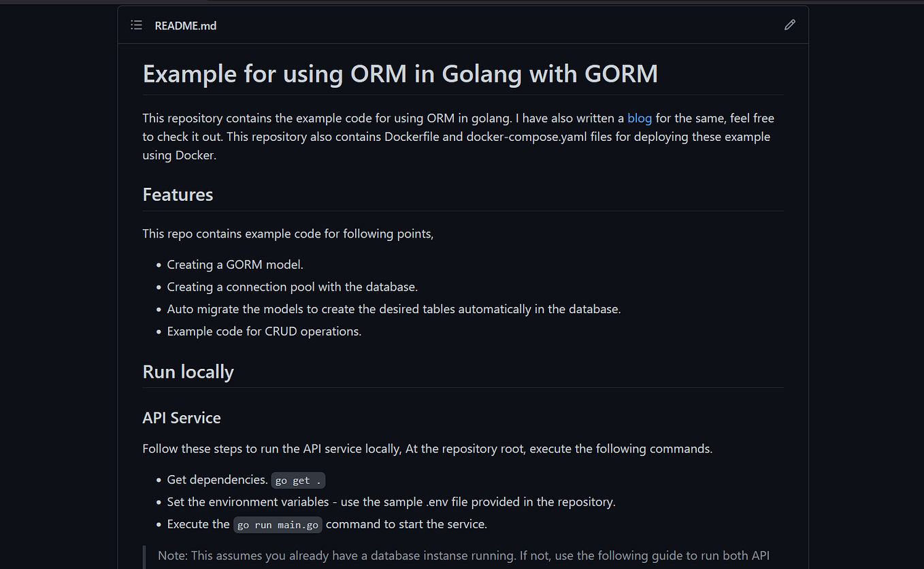Click the Note blockquote text
924x569 pixels.
pyautogui.click(x=463, y=555)
